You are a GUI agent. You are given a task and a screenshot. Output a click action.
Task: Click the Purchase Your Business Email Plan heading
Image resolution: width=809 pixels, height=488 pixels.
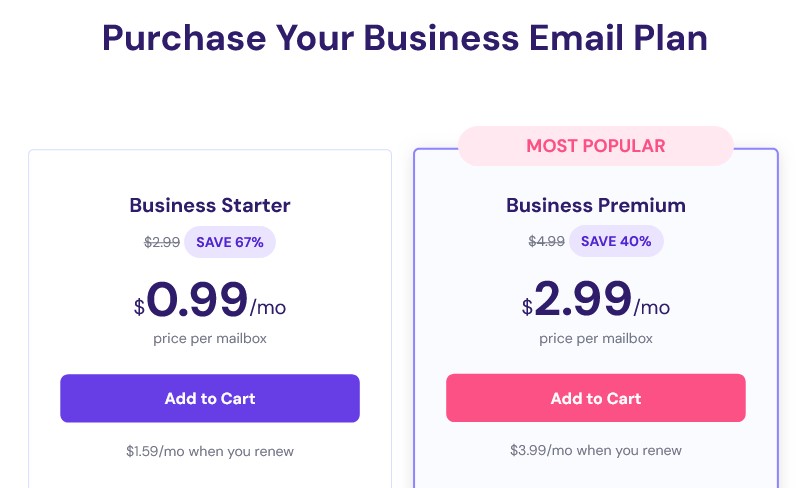(x=404, y=38)
